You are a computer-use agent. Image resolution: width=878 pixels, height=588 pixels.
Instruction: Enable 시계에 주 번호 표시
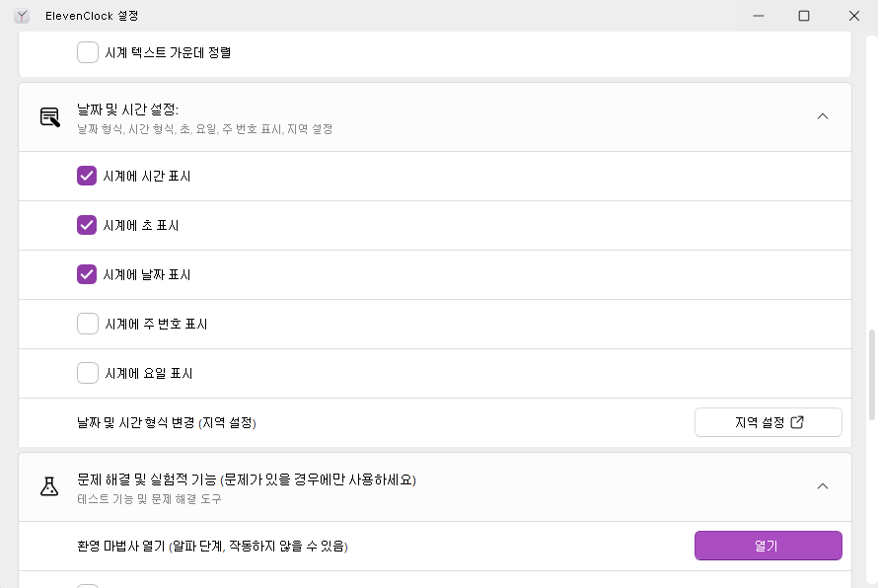click(x=88, y=324)
